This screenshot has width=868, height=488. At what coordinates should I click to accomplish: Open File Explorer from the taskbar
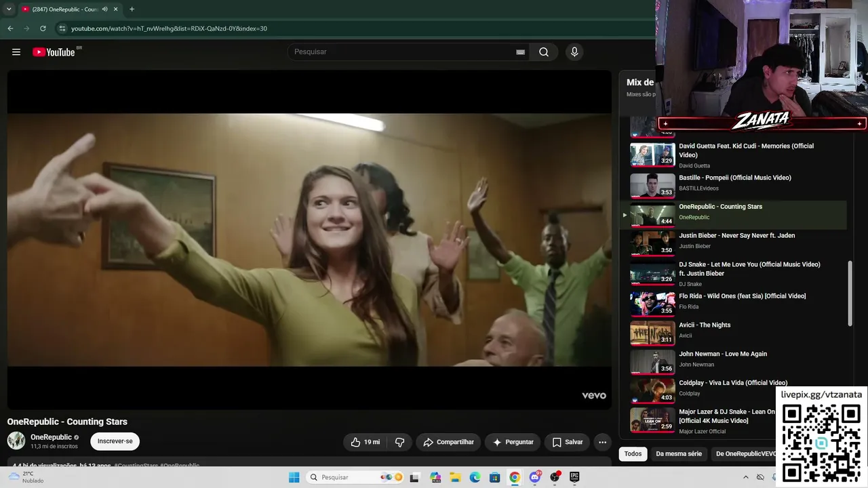tap(456, 477)
